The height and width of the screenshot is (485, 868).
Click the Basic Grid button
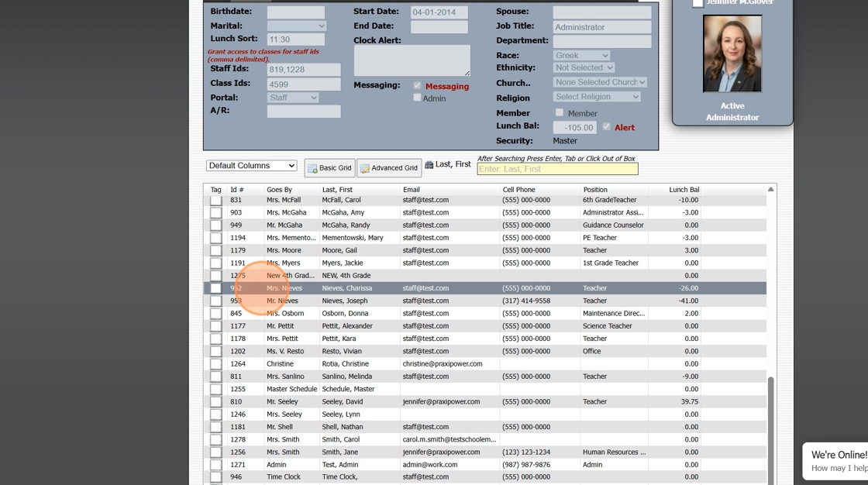pos(329,168)
